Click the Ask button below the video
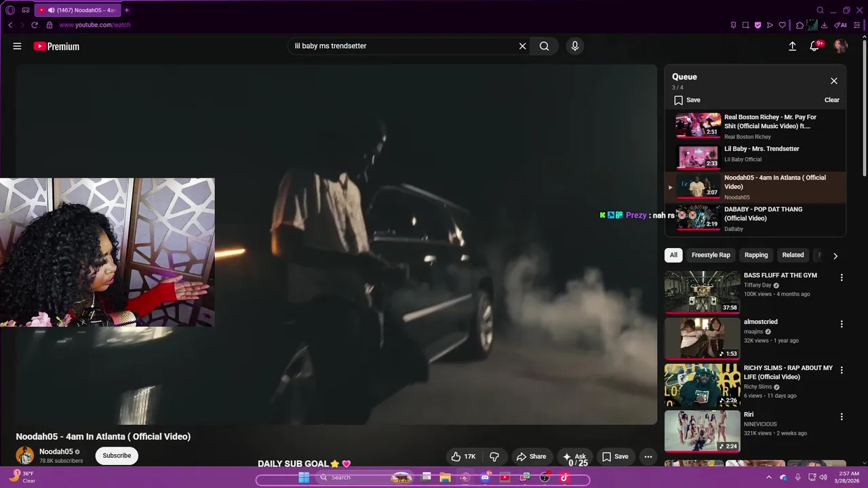This screenshot has height=488, width=868. click(x=574, y=456)
